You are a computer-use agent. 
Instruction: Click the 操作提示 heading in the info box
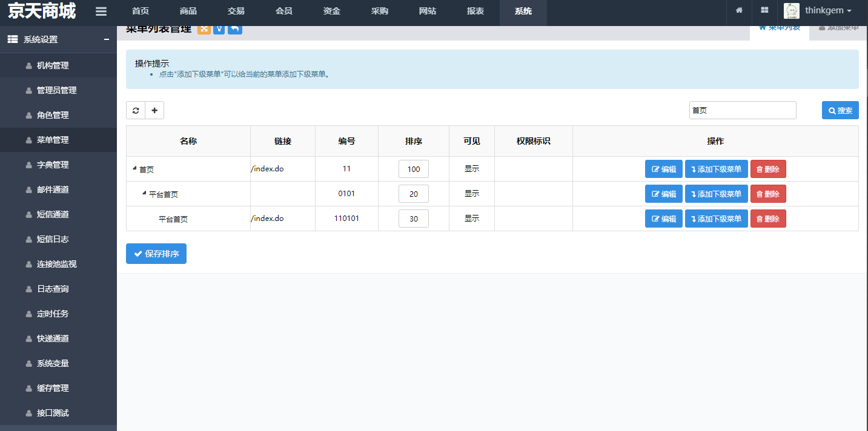[x=152, y=64]
